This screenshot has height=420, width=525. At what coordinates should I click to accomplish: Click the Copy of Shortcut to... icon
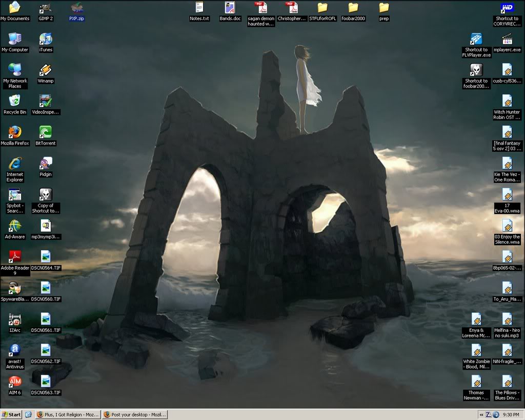click(46, 194)
